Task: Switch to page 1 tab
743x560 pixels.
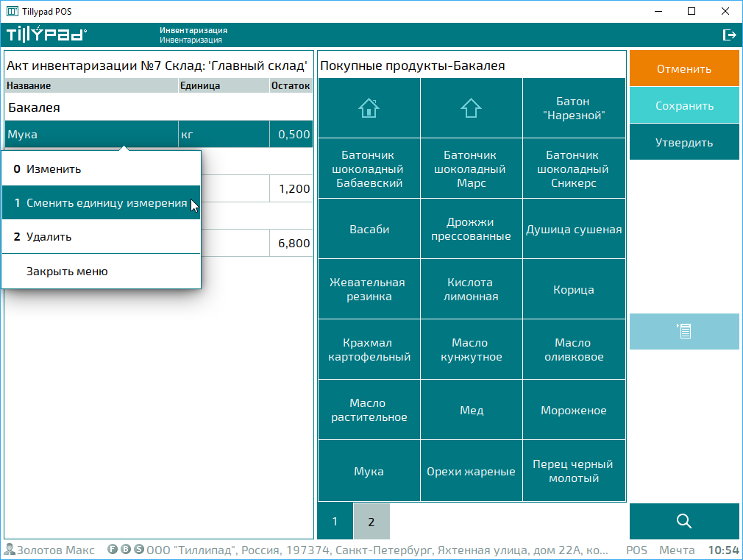Action: 335,522
